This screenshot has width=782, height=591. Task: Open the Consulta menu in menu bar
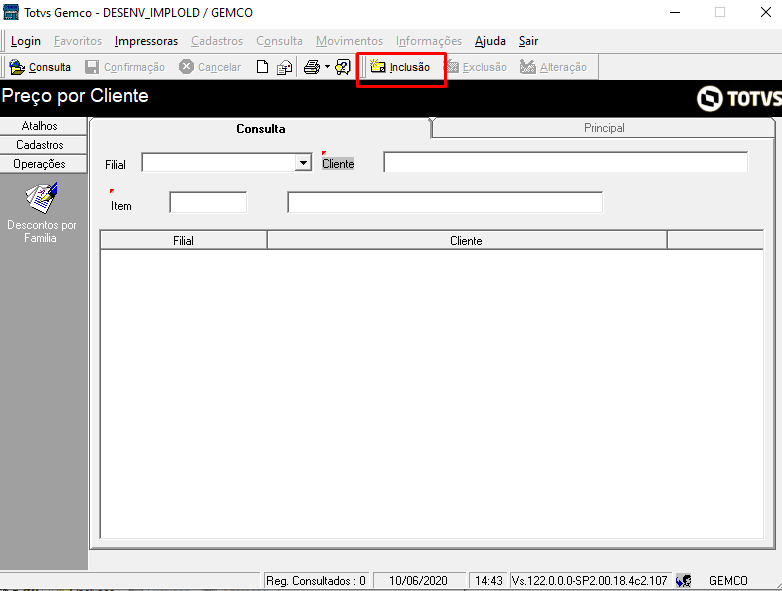point(279,41)
